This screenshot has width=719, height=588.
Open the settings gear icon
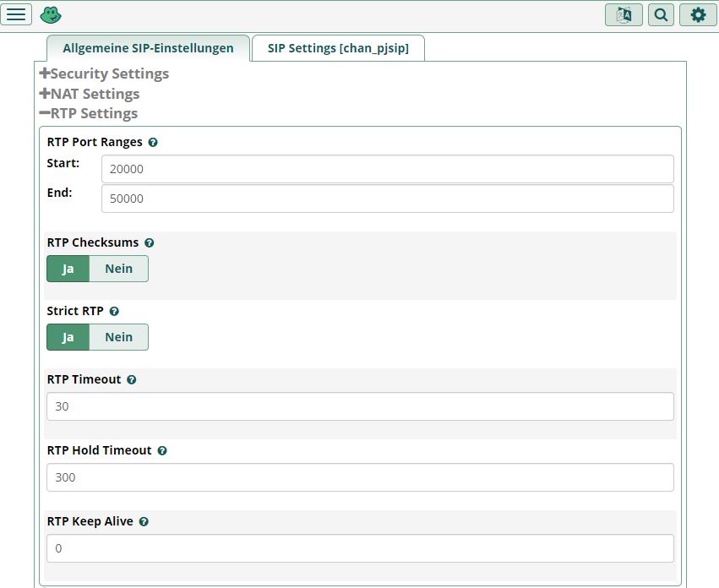coord(698,14)
